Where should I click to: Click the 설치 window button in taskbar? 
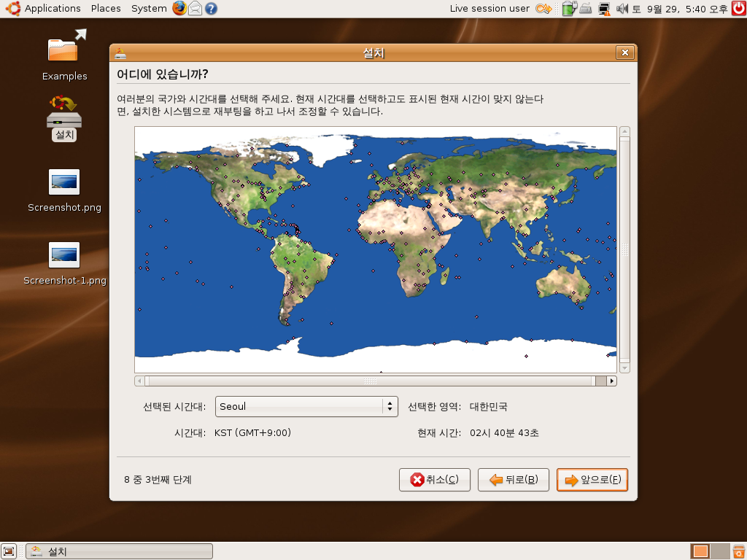120,551
